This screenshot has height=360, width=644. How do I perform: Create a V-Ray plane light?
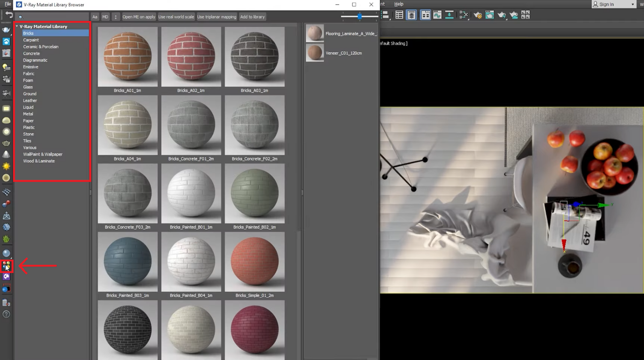click(x=6, y=109)
